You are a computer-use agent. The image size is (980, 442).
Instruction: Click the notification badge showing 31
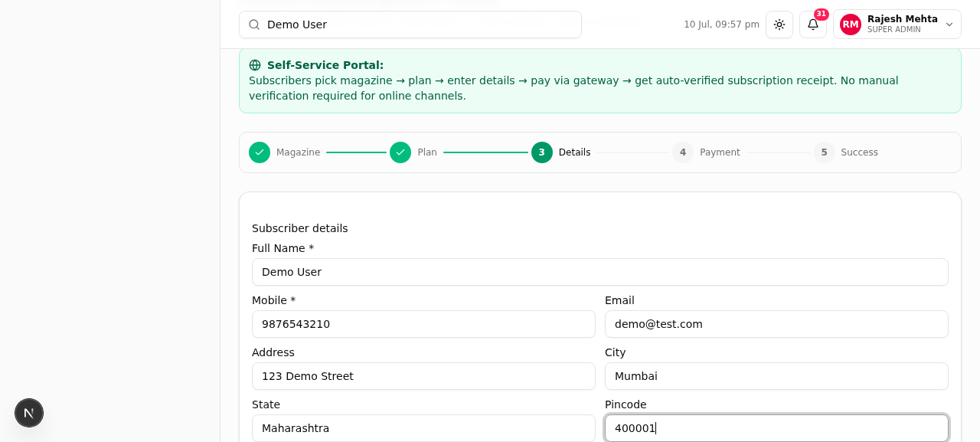822,14
